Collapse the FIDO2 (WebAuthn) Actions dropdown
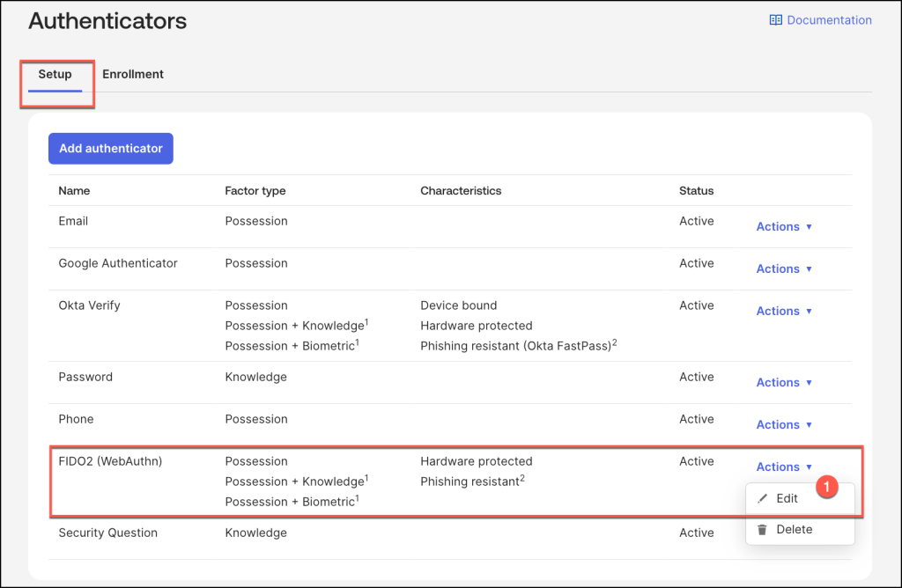This screenshot has height=588, width=902. (x=783, y=467)
